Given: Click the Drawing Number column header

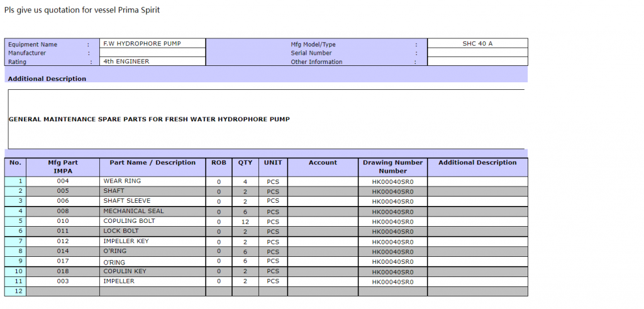Looking at the screenshot, I should tap(392, 166).
